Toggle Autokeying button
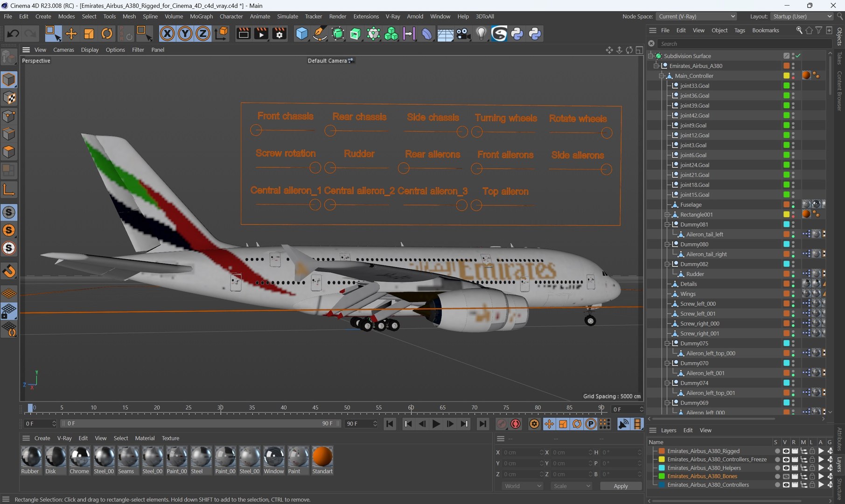This screenshot has height=504, width=845. pyautogui.click(x=516, y=424)
